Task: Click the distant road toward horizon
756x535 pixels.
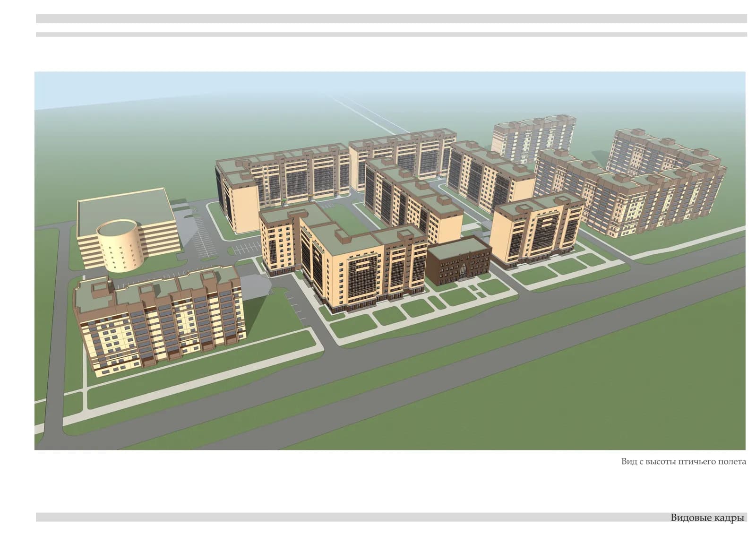Action: (363, 113)
